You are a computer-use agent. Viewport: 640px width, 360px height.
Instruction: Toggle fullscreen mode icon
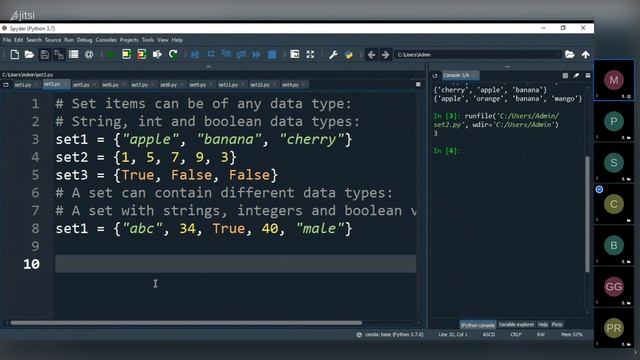point(310,54)
